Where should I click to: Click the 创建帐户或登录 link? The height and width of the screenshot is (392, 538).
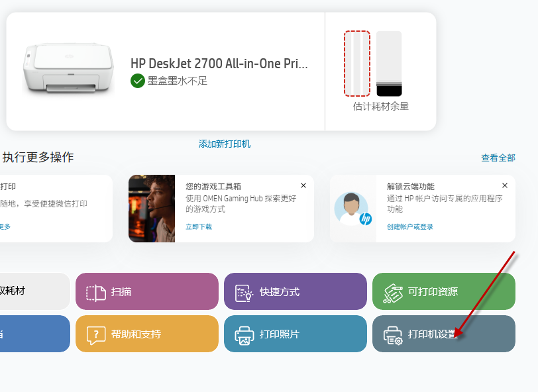(409, 226)
